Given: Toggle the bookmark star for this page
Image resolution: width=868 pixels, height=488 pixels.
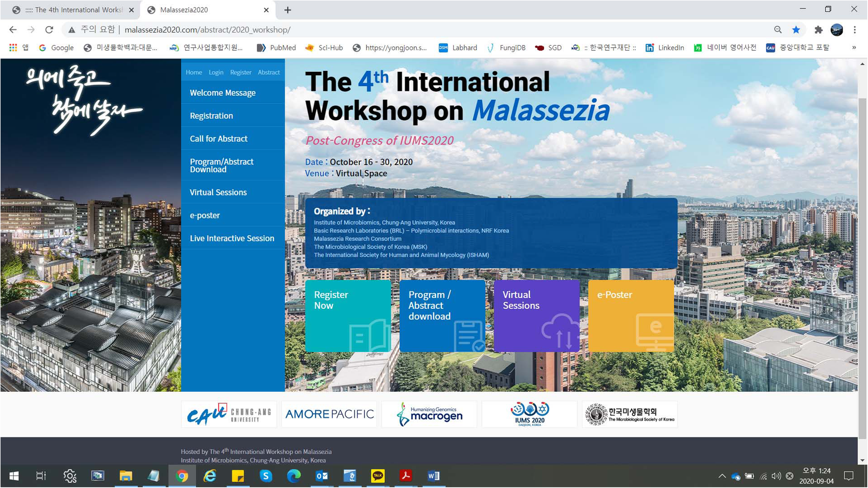Looking at the screenshot, I should tap(796, 29).
